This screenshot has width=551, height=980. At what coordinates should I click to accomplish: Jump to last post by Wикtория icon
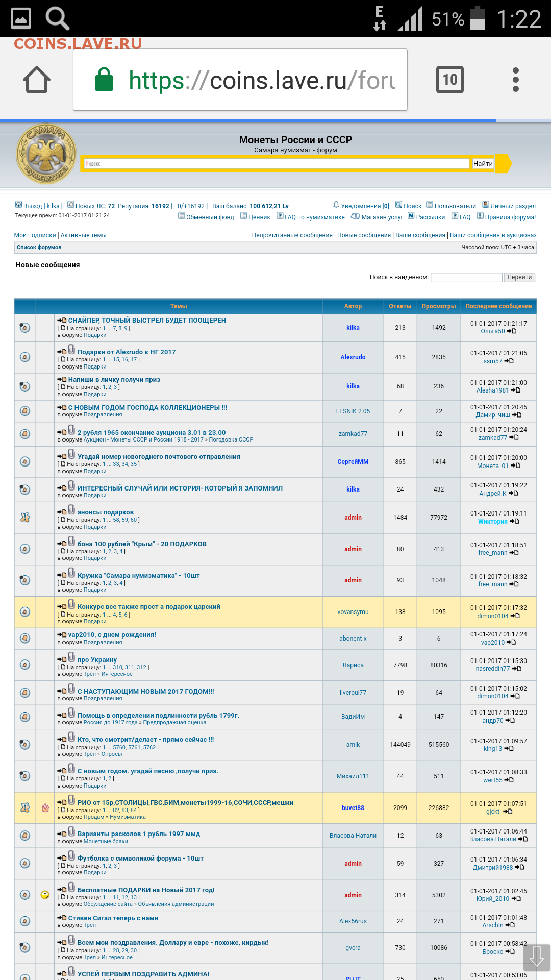(514, 522)
